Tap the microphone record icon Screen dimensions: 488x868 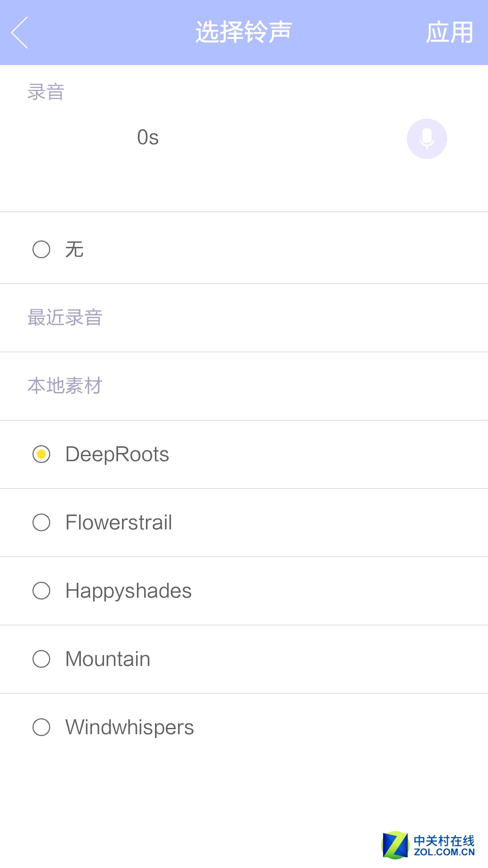(x=427, y=139)
